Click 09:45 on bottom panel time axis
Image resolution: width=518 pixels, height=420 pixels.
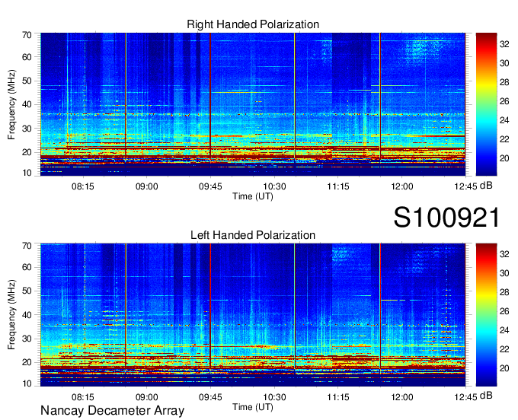point(210,397)
